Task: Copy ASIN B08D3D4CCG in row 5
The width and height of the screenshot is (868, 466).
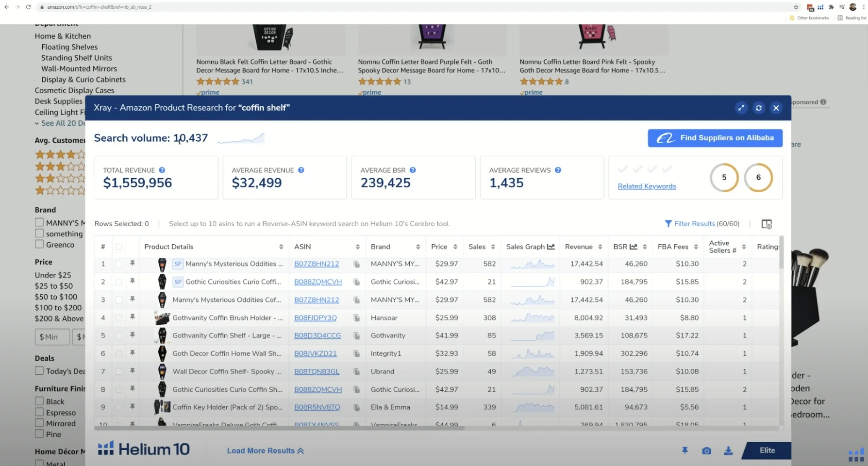Action: [356, 336]
